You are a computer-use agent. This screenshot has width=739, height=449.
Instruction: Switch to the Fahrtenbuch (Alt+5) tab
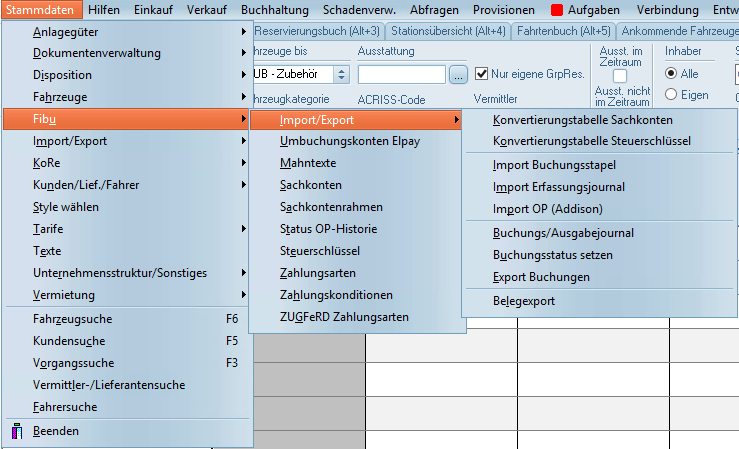point(563,32)
